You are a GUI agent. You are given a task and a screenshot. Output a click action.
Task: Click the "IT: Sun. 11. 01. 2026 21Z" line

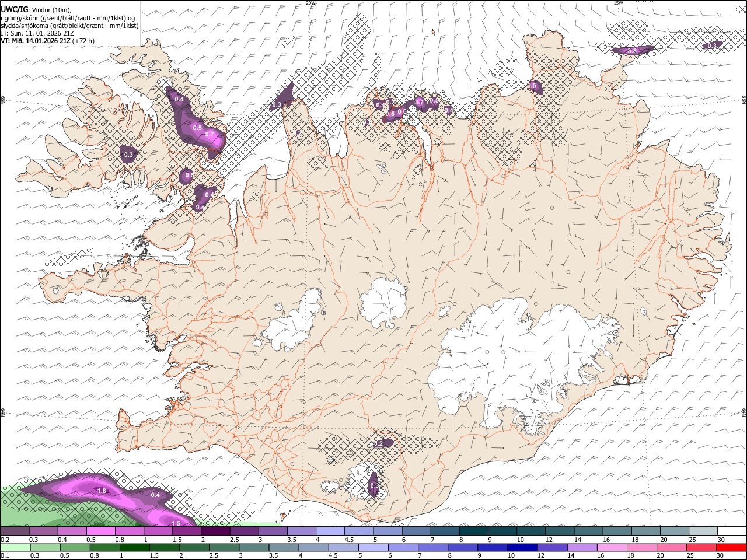coord(38,33)
